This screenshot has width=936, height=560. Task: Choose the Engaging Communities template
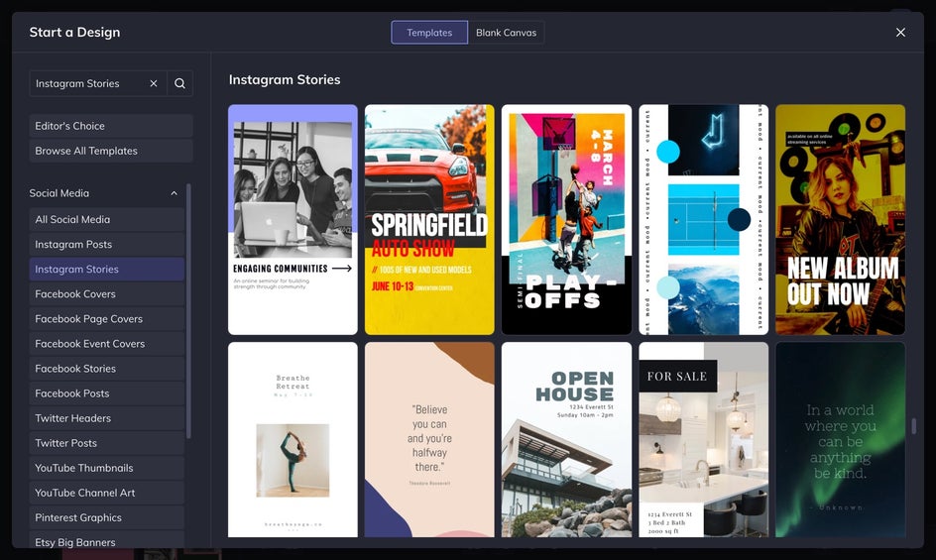point(292,220)
